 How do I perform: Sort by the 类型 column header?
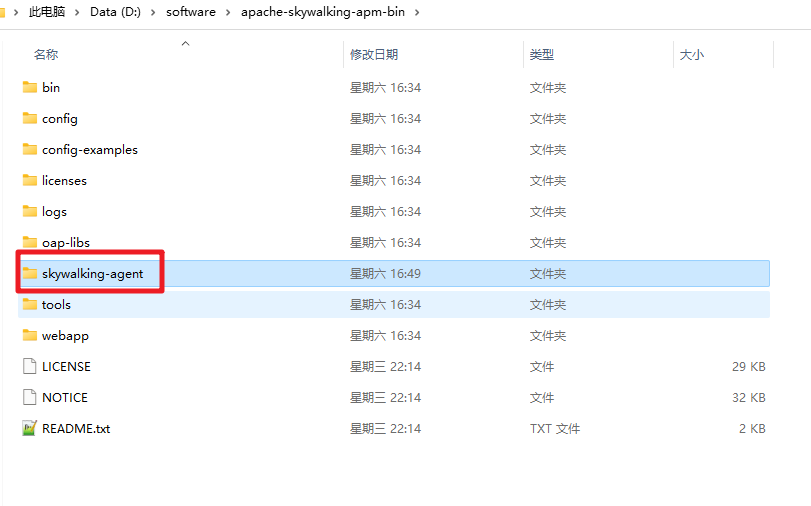542,54
